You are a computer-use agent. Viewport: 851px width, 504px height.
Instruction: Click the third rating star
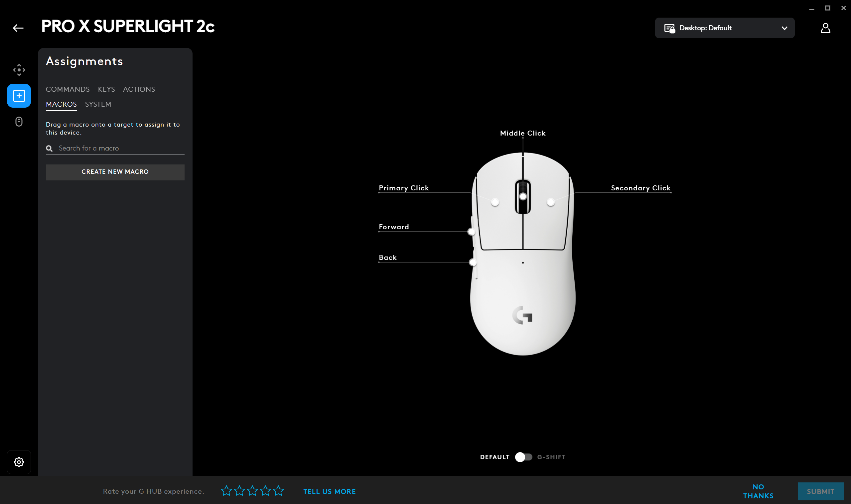tap(252, 491)
